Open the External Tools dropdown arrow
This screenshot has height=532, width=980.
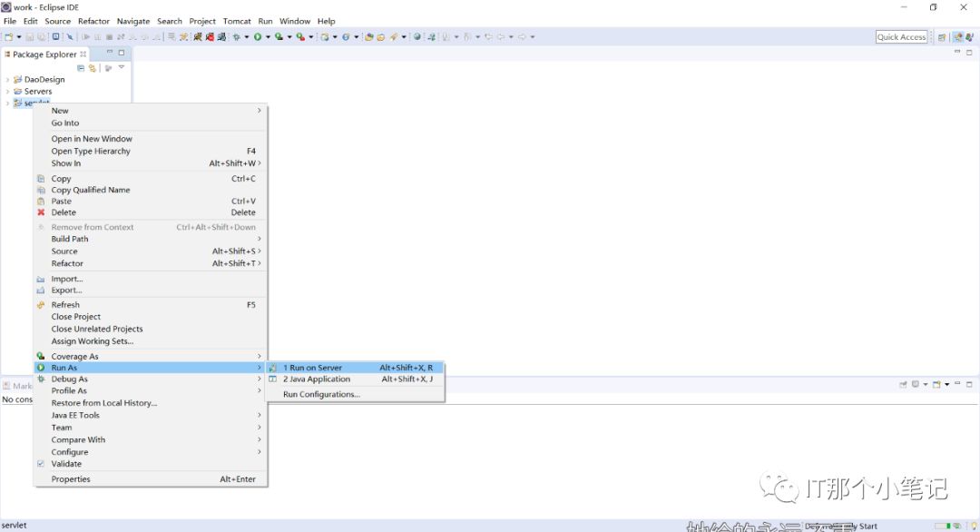click(x=310, y=37)
